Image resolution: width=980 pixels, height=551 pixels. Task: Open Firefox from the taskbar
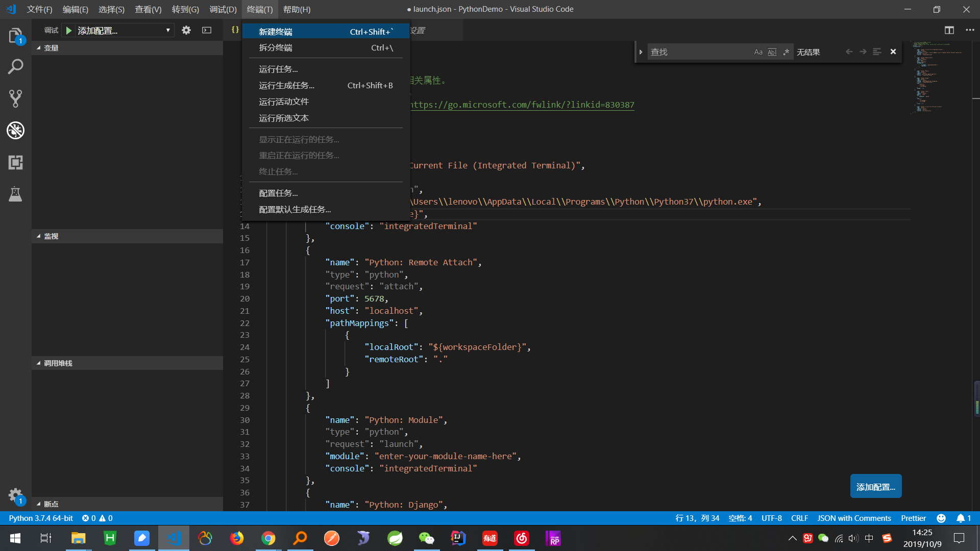pos(236,538)
